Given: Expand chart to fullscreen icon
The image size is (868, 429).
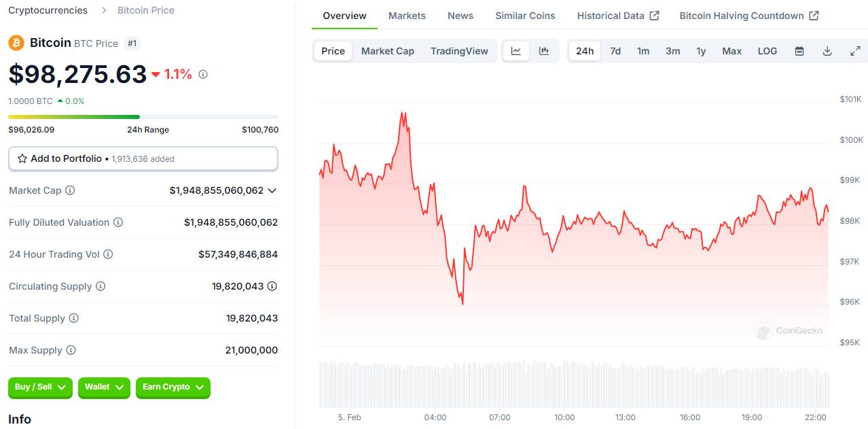Looking at the screenshot, I should 856,51.
